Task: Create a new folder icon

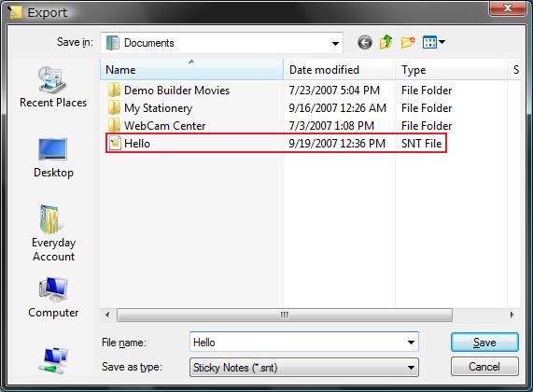Action: 408,43
